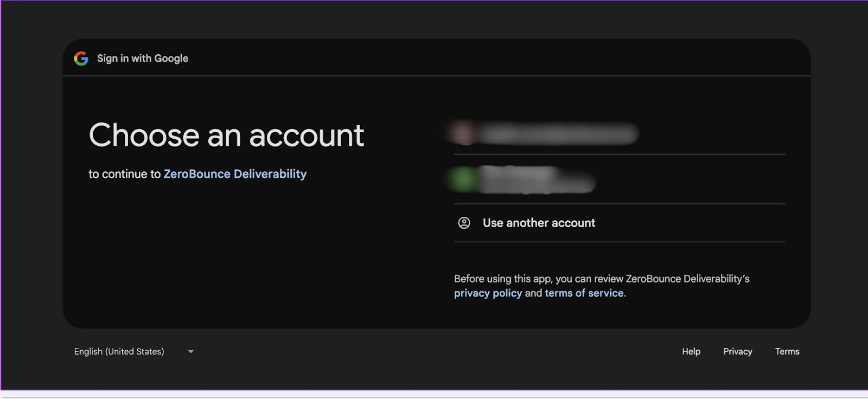Select the first blurred account with pink avatar
Viewport: 868px width, 399px height.
click(620, 133)
